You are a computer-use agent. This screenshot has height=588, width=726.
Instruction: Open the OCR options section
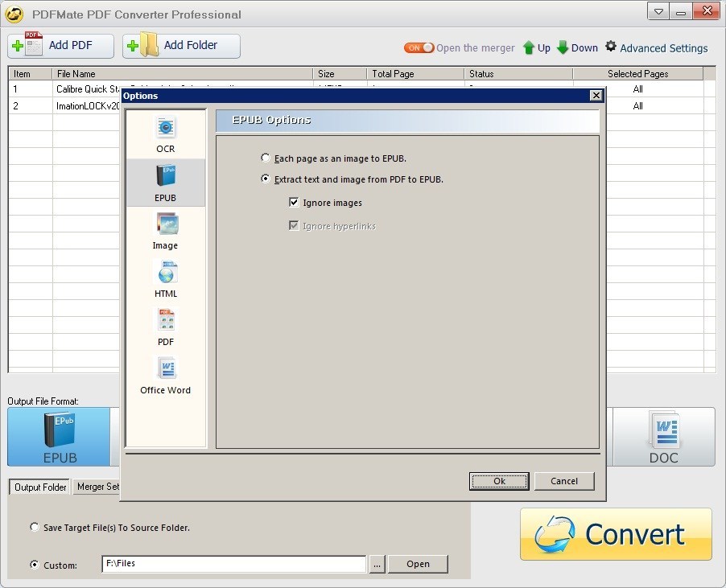click(x=165, y=134)
